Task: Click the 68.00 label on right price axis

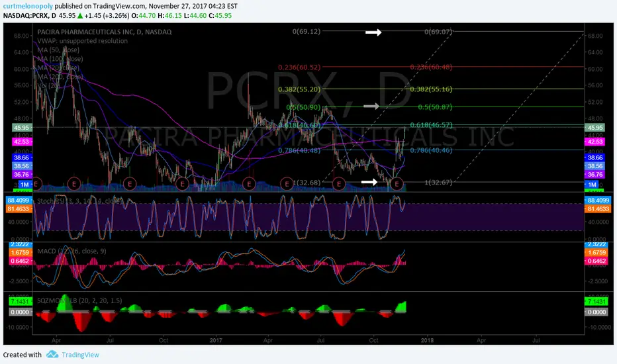Action: (x=595, y=36)
